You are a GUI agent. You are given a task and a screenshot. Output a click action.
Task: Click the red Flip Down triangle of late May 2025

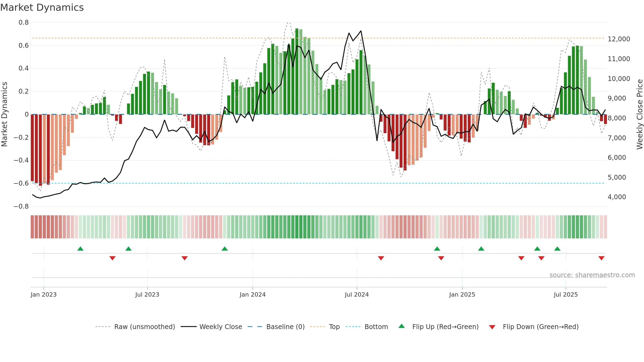[541, 258]
